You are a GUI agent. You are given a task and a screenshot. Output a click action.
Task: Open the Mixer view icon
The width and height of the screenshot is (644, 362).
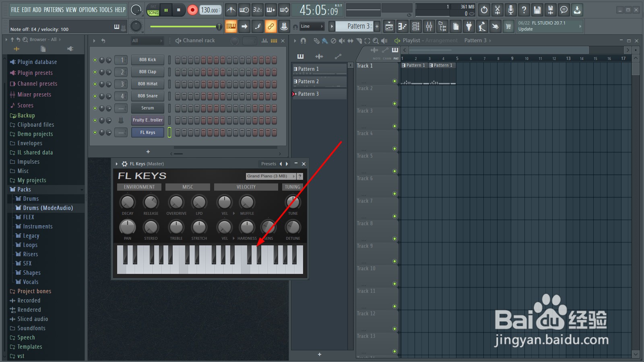[429, 27]
